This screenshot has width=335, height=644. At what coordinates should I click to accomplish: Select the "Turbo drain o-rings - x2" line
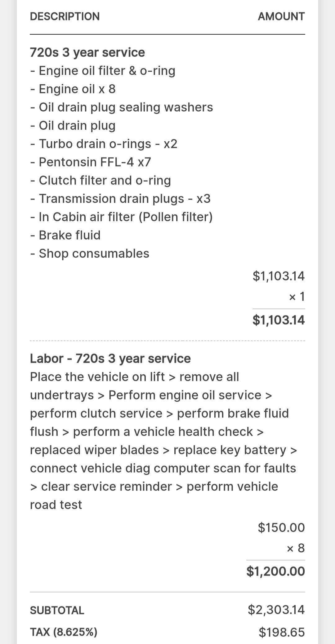(x=104, y=144)
